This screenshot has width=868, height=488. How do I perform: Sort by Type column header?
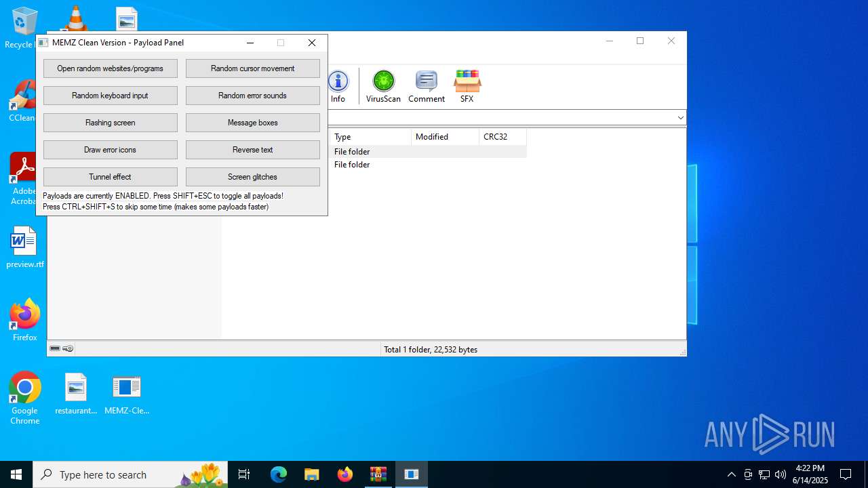pos(370,137)
